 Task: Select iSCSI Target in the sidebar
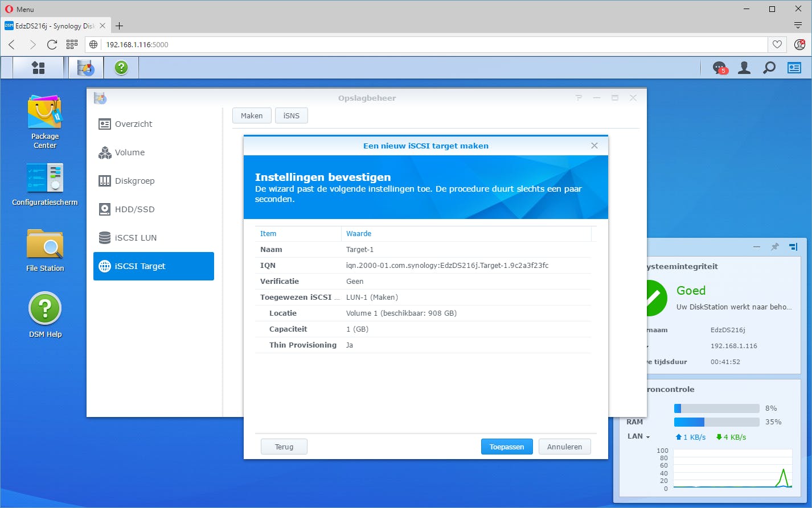click(x=154, y=266)
